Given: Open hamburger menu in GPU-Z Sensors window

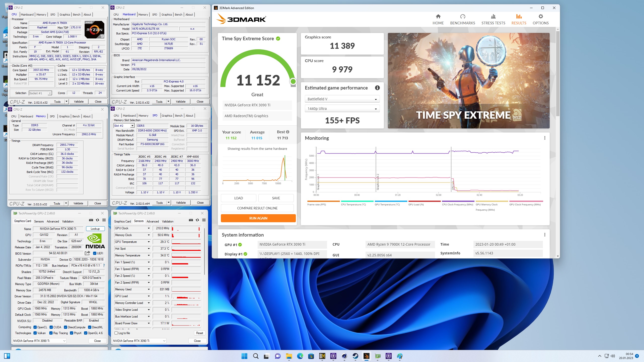Looking at the screenshot, I should (204, 220).
